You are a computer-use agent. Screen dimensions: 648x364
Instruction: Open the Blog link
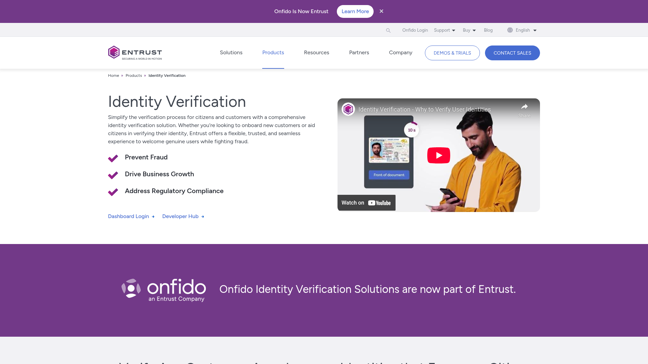point(488,30)
